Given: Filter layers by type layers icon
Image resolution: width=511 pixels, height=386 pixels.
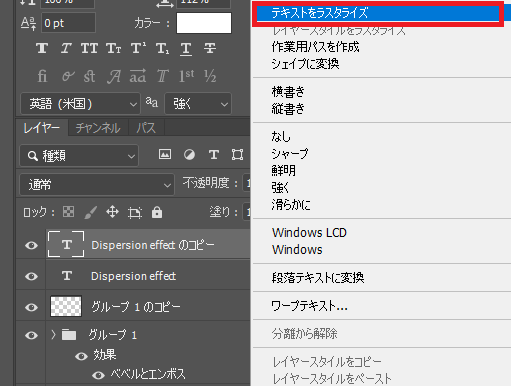Looking at the screenshot, I should pos(214,154).
